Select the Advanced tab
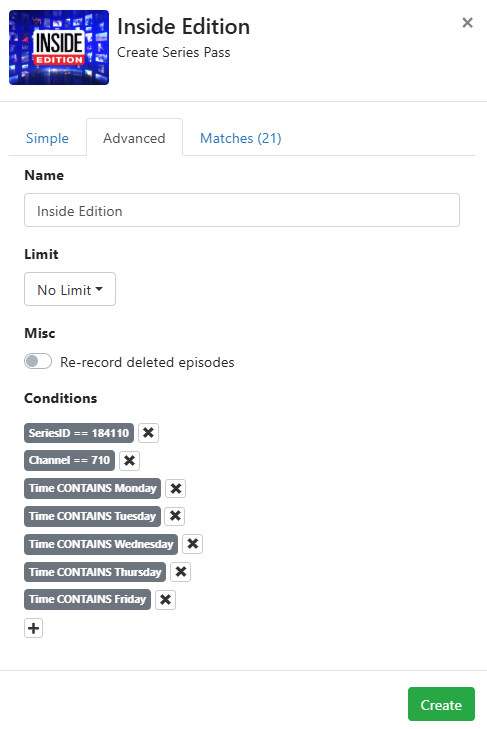The width and height of the screenshot is (487, 729). [x=134, y=138]
